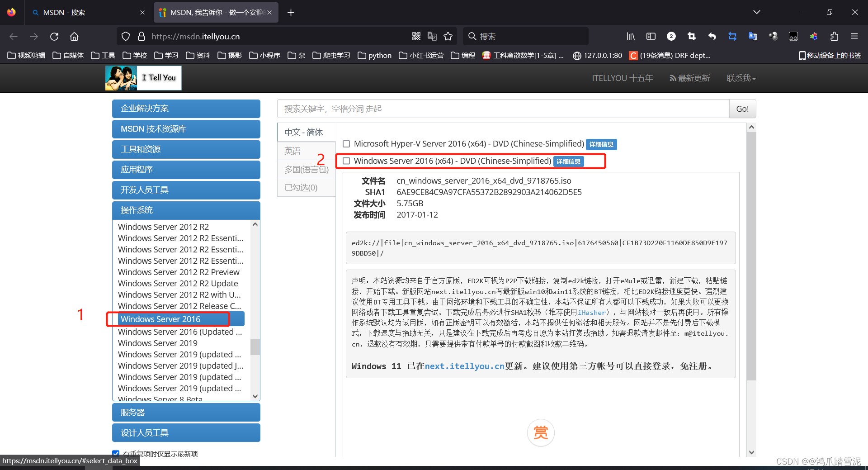Show 详细信息 for Hyper-V Server 2016
This screenshot has width=868, height=470.
tap(601, 144)
